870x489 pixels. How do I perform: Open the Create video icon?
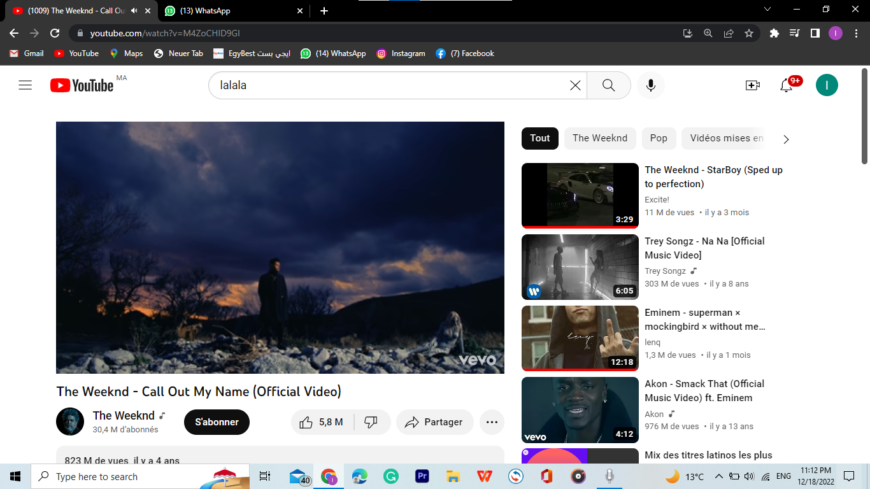752,85
